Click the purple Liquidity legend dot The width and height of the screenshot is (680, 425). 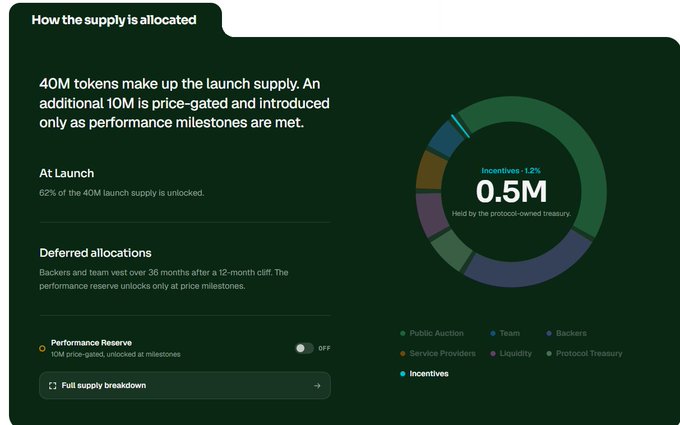point(493,353)
